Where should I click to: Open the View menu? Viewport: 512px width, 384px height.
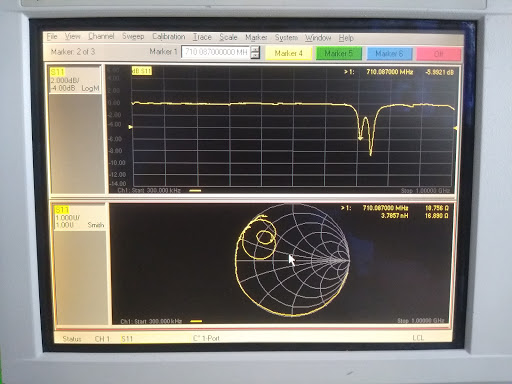tap(72, 36)
